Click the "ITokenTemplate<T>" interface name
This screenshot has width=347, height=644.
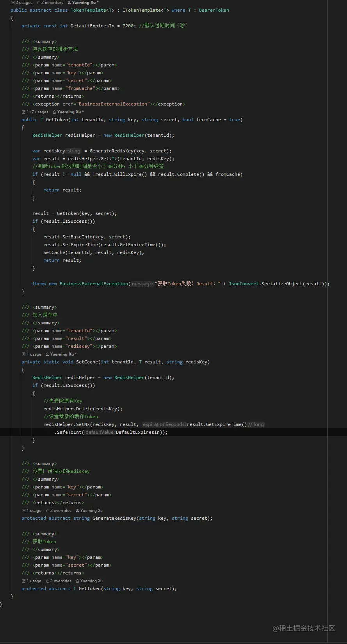coord(146,10)
